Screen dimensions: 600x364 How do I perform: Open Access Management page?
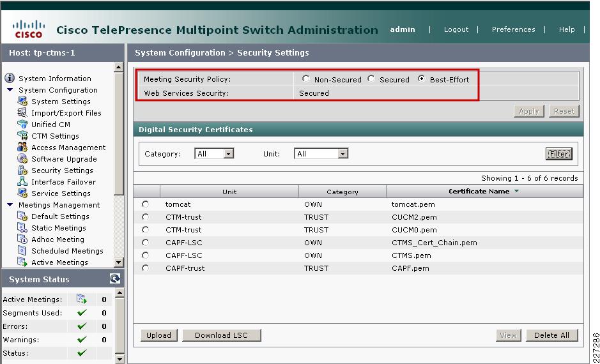68,148
